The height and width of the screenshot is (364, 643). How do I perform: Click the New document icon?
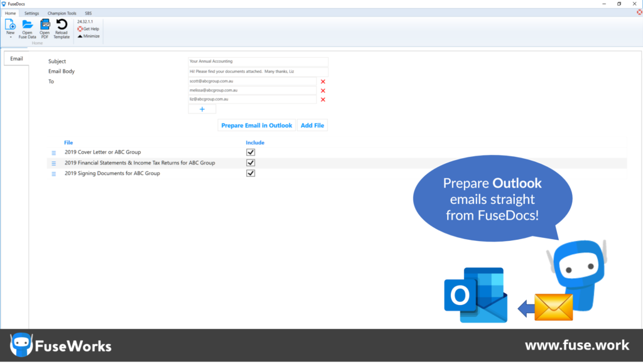coord(10,25)
